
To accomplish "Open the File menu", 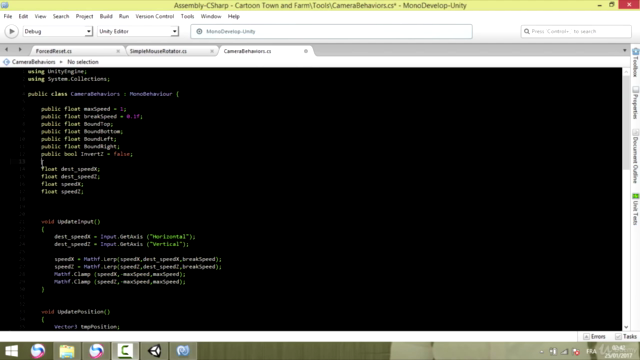I will click(x=8, y=16).
